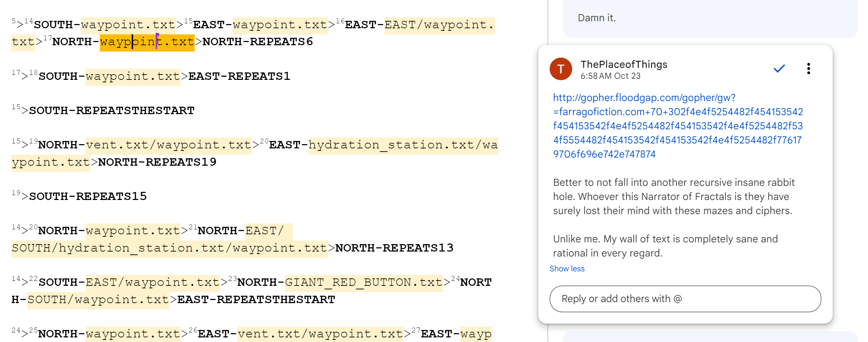Collapse the comment with Show less
Viewport: 868px width, 342px height.
(x=567, y=269)
